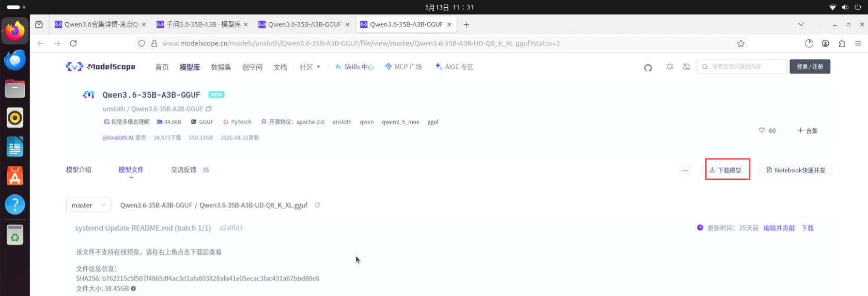The height and width of the screenshot is (296, 868).
Task: Click the qwen3_5_moe tag
Action: pyautogui.click(x=400, y=122)
